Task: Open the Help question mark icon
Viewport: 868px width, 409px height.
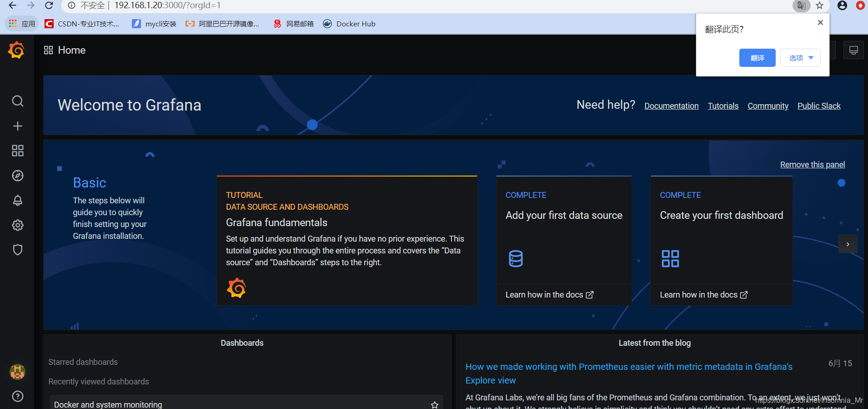Action: [x=18, y=396]
